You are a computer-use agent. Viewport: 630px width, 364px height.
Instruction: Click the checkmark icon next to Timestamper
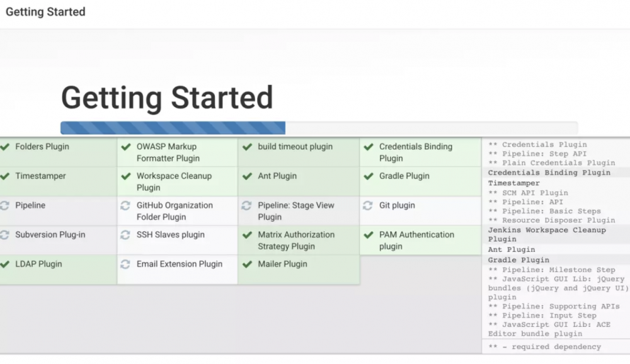[5, 176]
